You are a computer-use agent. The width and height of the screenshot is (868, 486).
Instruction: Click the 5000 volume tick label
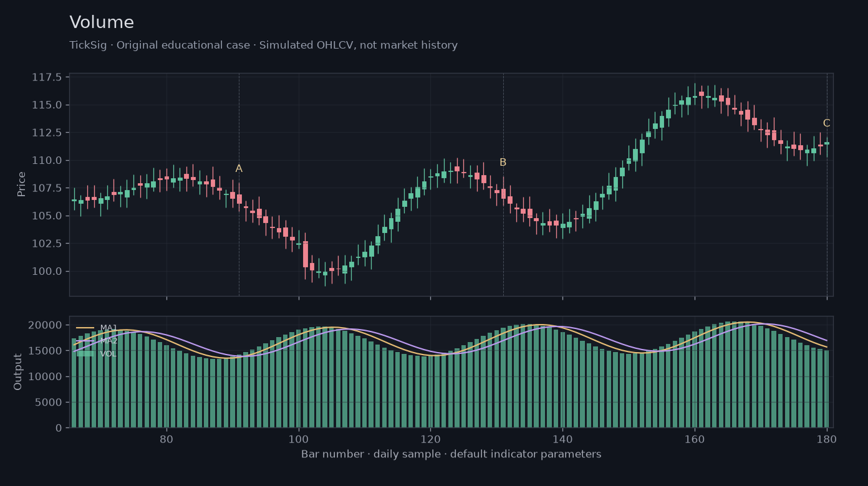[x=49, y=403]
